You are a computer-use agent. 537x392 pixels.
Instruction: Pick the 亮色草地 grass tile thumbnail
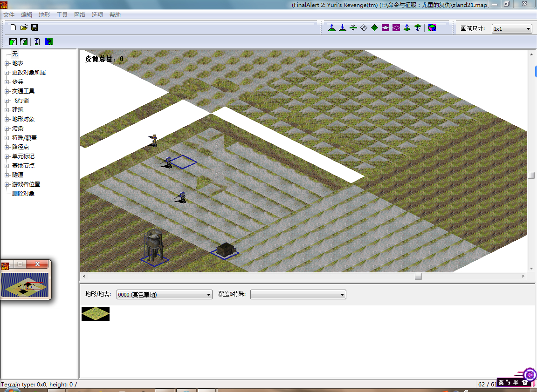96,314
